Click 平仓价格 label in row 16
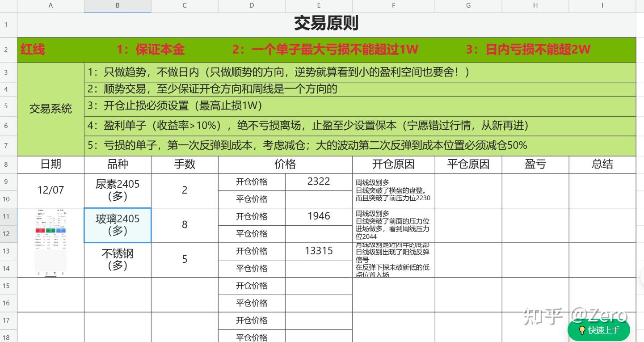Screen dimensions: 644x342 click(x=252, y=303)
